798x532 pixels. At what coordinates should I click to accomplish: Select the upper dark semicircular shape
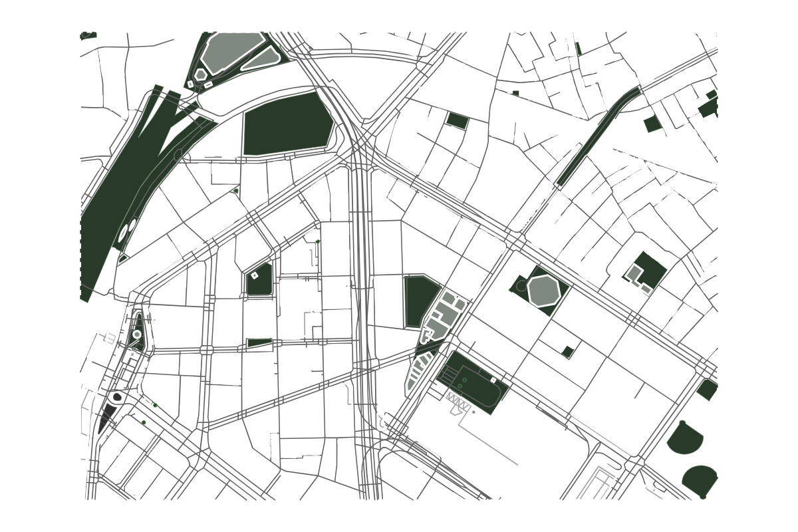tap(685, 438)
